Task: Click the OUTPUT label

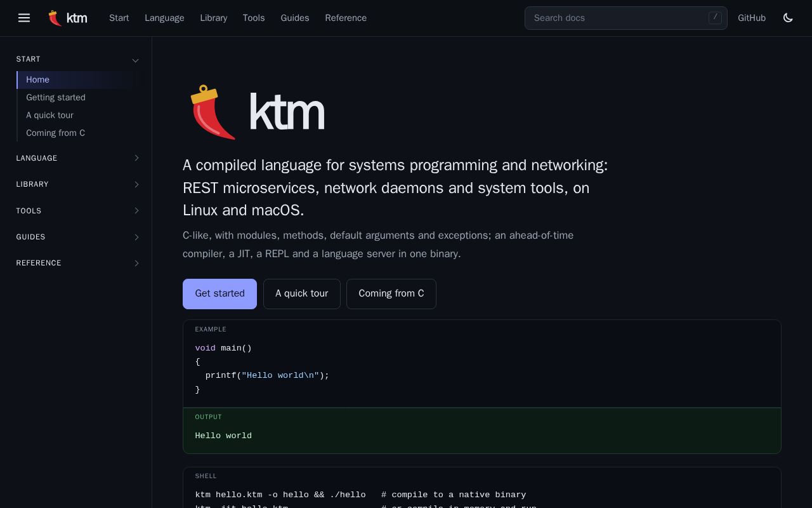Action: point(208,417)
